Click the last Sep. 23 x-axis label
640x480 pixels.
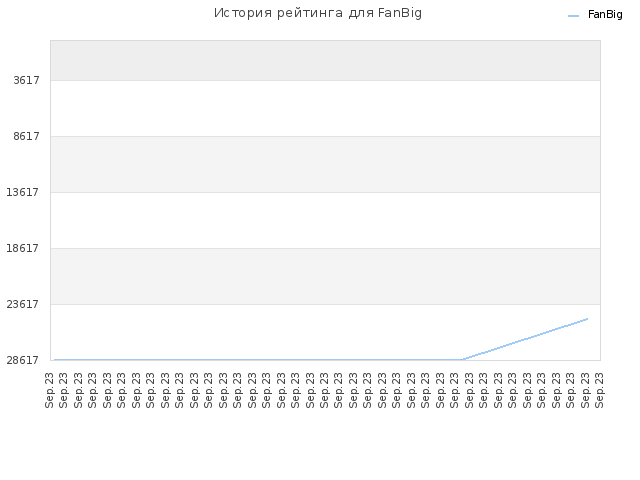(599, 390)
